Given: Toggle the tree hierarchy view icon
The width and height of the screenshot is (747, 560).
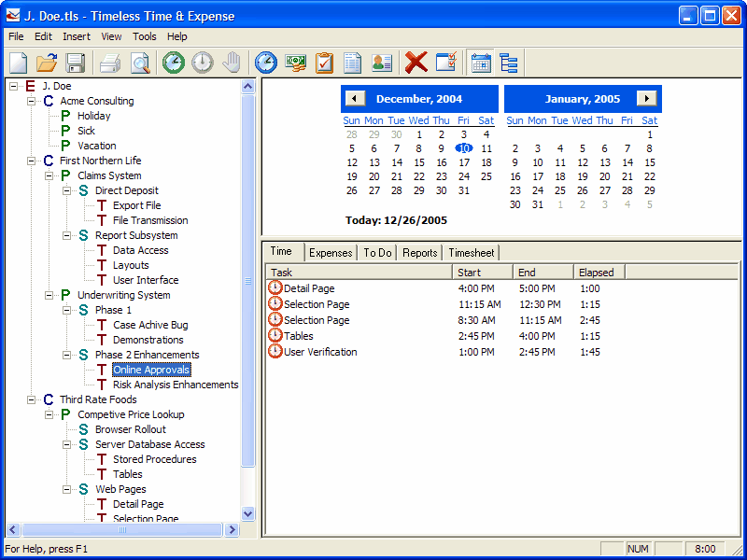Looking at the screenshot, I should 509,63.
